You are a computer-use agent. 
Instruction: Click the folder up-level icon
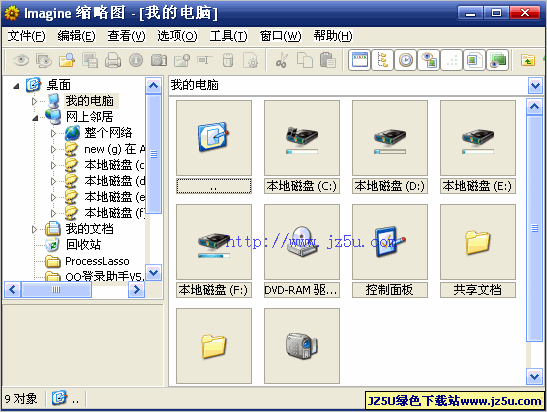coord(528,60)
